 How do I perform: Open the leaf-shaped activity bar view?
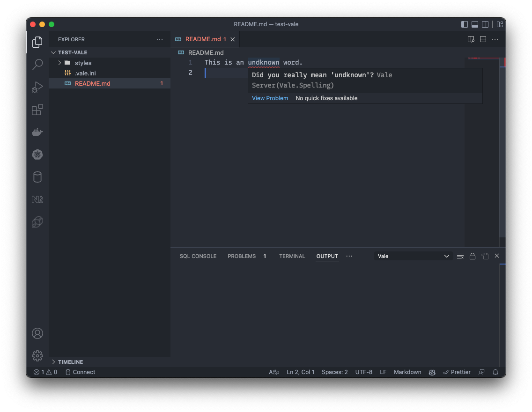click(x=37, y=222)
